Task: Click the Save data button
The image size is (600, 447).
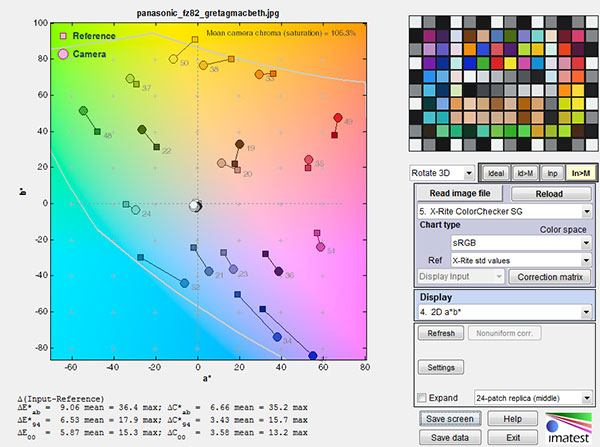Action: 450,437
